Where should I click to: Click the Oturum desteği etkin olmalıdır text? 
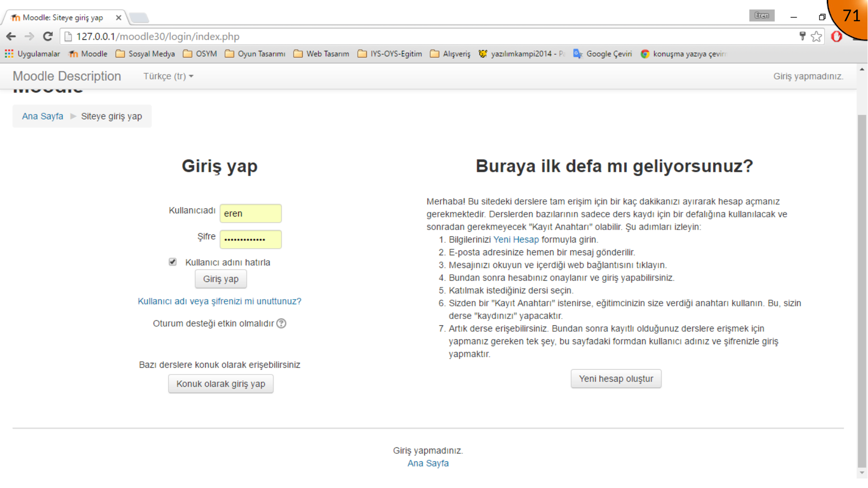coord(213,324)
